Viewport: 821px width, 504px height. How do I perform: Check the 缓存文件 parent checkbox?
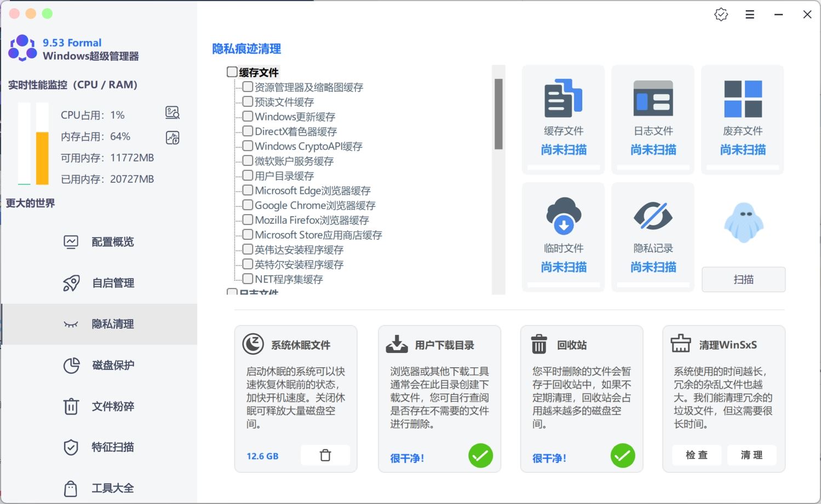pyautogui.click(x=232, y=72)
